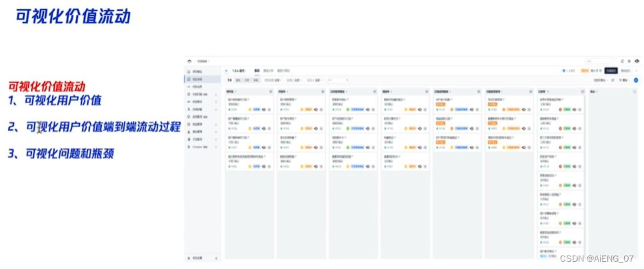Switch to the 概览与统计 tab
The height and width of the screenshot is (269, 644).
coord(283,71)
